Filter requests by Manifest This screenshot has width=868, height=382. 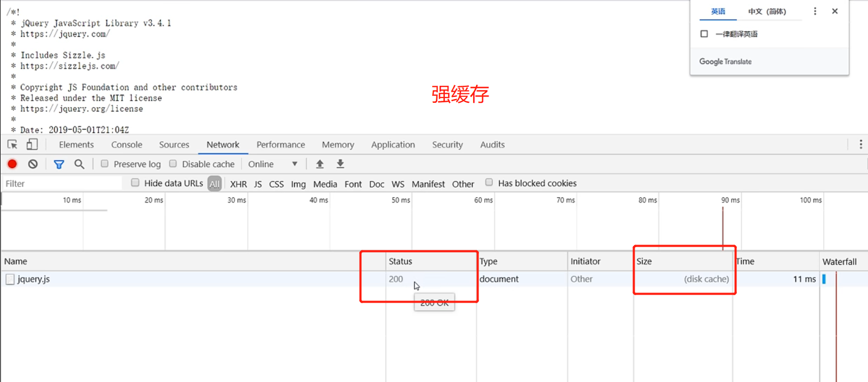[x=428, y=184]
